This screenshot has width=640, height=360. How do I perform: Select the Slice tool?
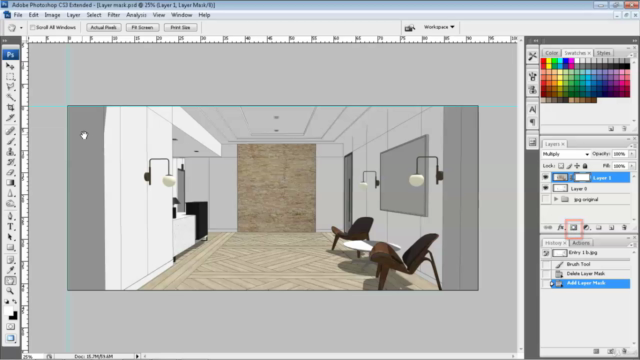click(10, 118)
